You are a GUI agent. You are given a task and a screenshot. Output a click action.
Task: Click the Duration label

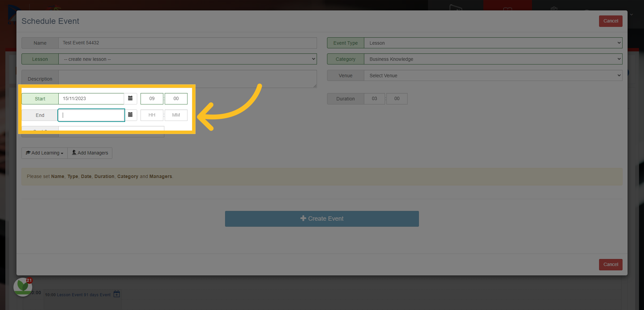click(x=345, y=98)
